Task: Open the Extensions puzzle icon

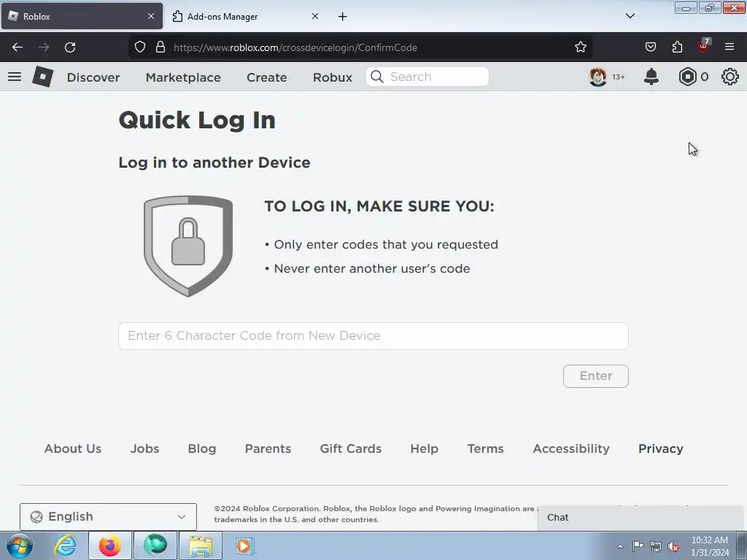Action: [x=677, y=47]
